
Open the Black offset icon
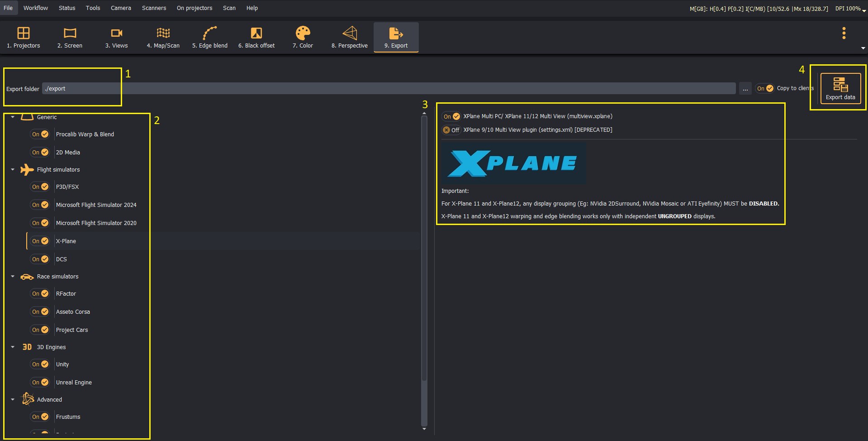[256, 33]
